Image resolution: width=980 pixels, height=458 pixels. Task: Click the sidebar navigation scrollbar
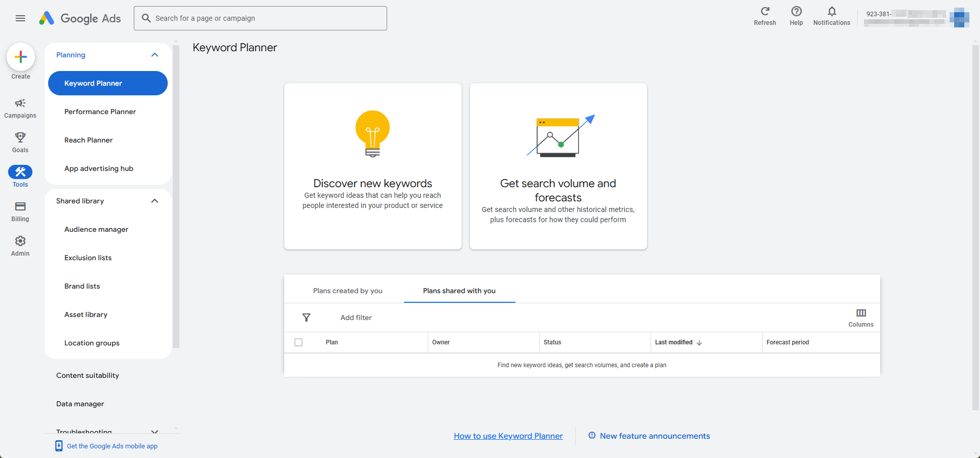pyautogui.click(x=176, y=196)
